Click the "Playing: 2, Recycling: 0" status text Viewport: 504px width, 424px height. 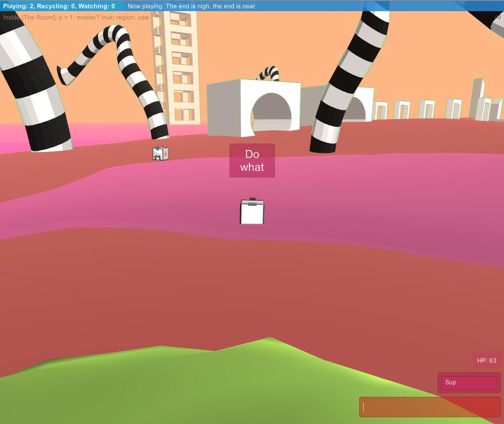(59, 6)
